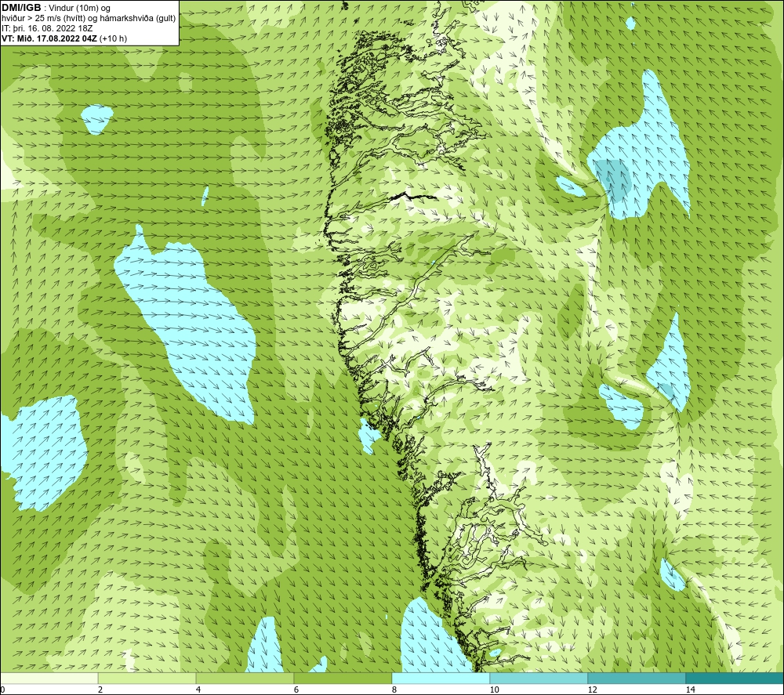The width and height of the screenshot is (784, 695).
Task: Pick the 6–8 m/s darker green legend band
Action: pos(343,678)
